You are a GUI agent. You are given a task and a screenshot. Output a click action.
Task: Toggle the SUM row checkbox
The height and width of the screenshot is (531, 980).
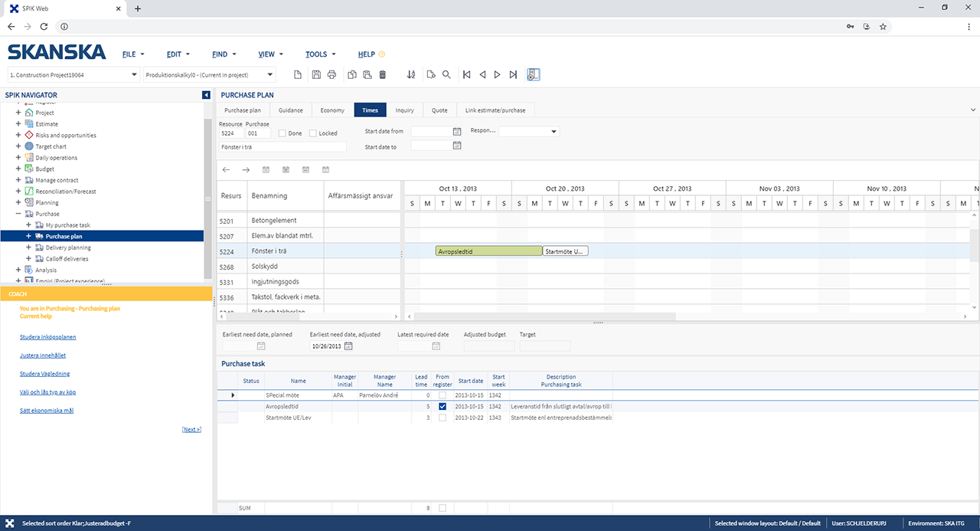(443, 508)
